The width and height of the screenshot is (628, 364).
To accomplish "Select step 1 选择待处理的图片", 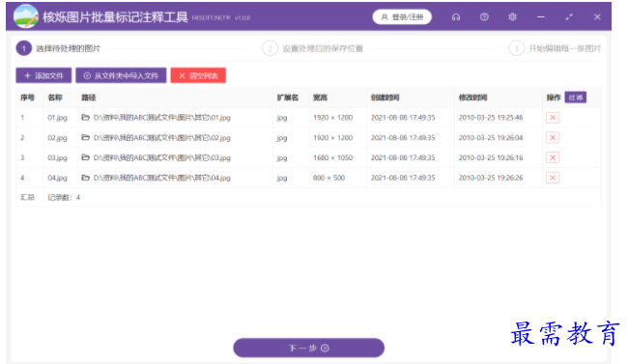I will 59,48.
